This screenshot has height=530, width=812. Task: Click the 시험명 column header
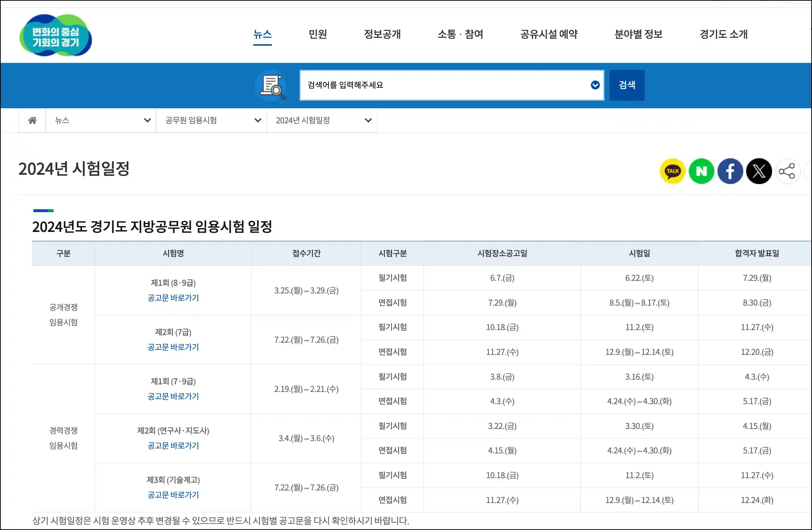(173, 253)
